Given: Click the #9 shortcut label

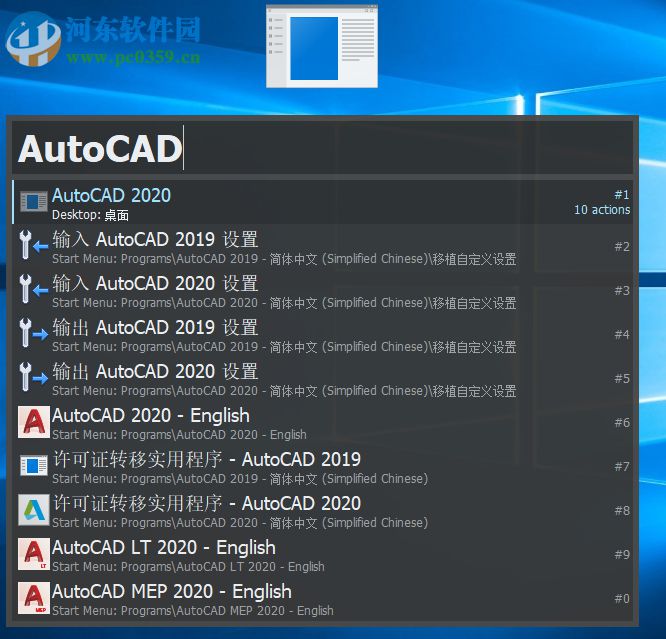Looking at the screenshot, I should click(x=622, y=554).
